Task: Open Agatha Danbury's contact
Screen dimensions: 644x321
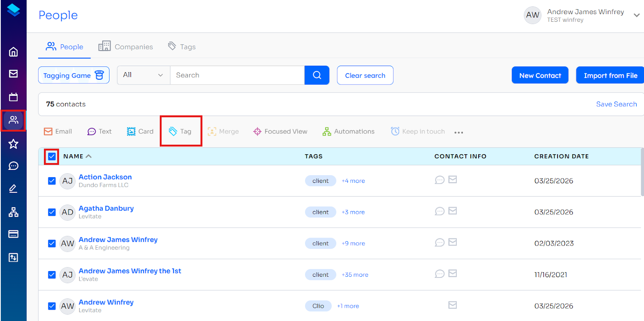Action: (x=106, y=208)
